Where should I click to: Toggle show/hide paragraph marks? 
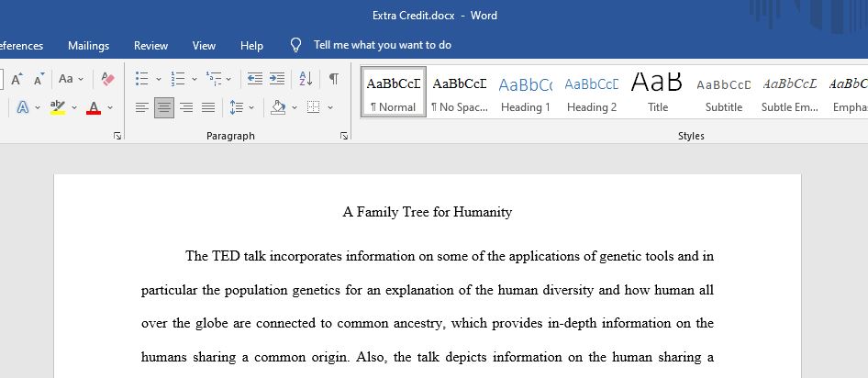click(x=334, y=79)
